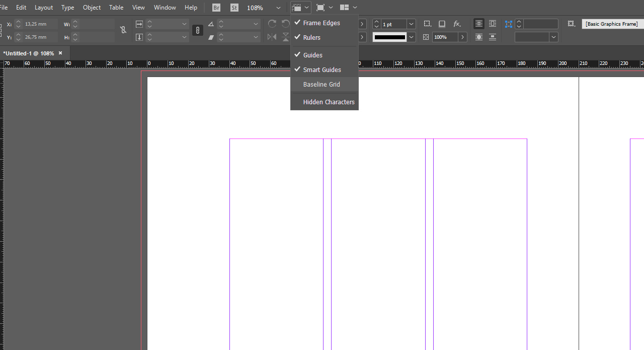Enable Baseline Grid
Image resolution: width=644 pixels, height=350 pixels.
(x=321, y=84)
